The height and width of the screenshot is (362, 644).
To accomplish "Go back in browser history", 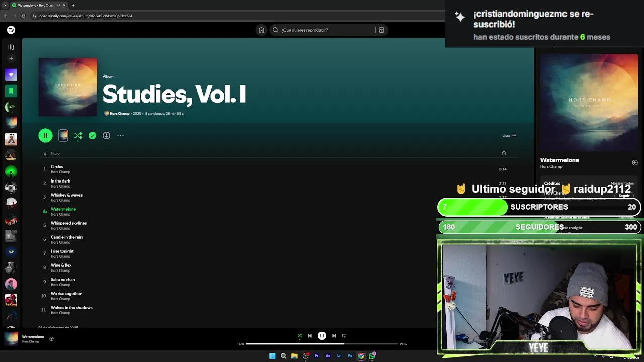I will 6,16.
